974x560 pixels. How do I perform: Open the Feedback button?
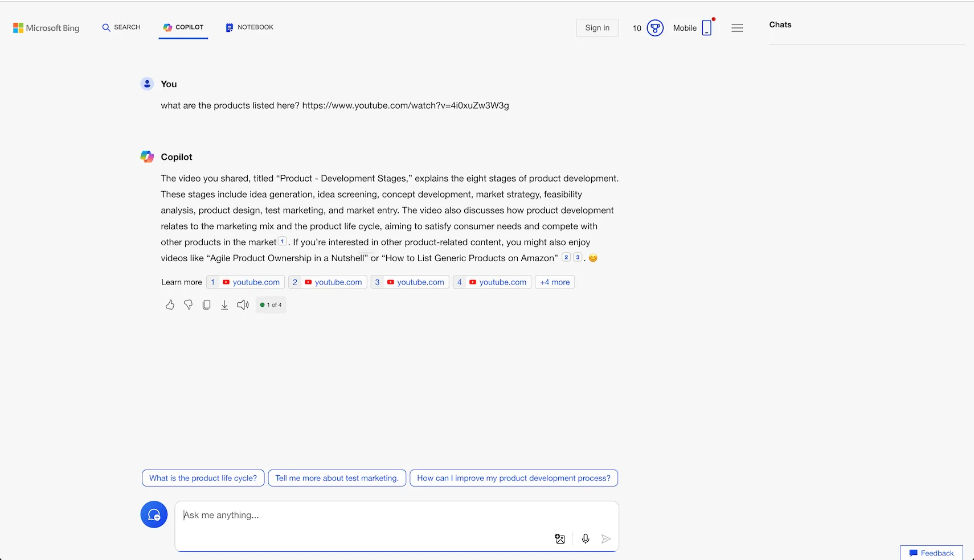pos(931,553)
